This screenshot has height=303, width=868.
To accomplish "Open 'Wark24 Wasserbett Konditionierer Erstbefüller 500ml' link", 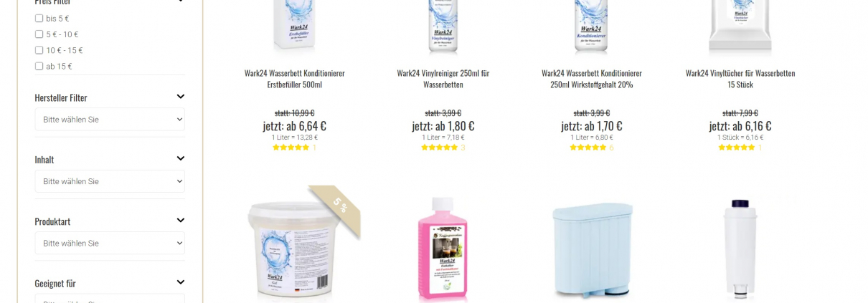I will click(x=295, y=79).
